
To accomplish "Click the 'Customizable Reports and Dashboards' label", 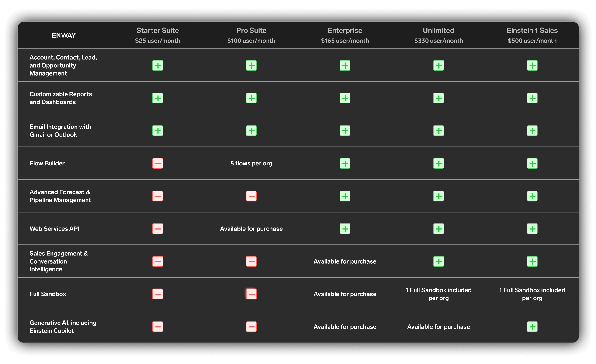I will click(61, 98).
